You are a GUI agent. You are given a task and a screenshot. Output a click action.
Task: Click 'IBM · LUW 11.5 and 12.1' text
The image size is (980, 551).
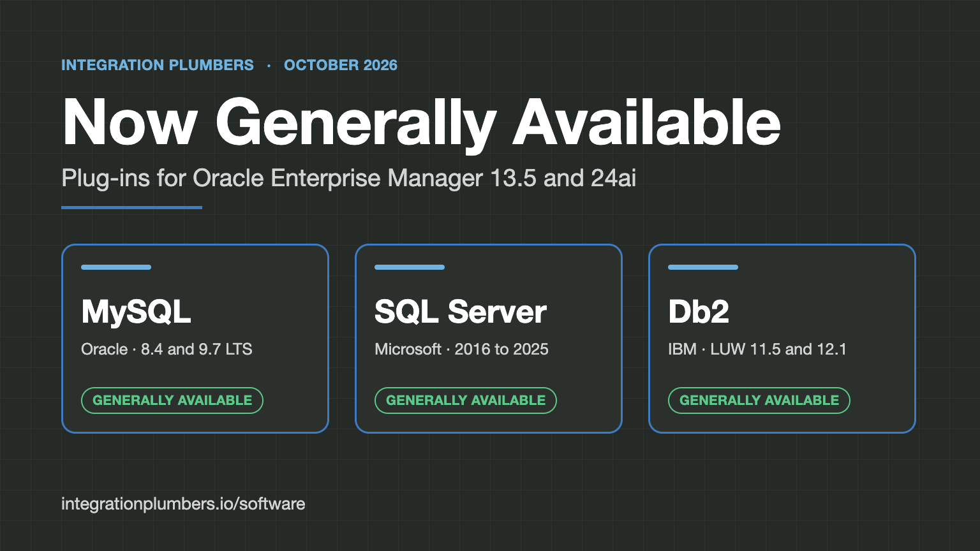pyautogui.click(x=757, y=349)
